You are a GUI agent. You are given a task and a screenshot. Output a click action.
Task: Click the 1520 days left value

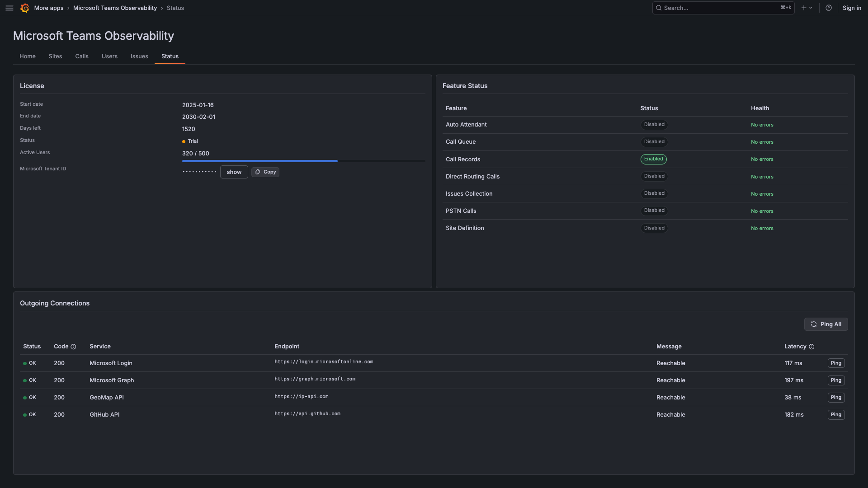(x=189, y=129)
